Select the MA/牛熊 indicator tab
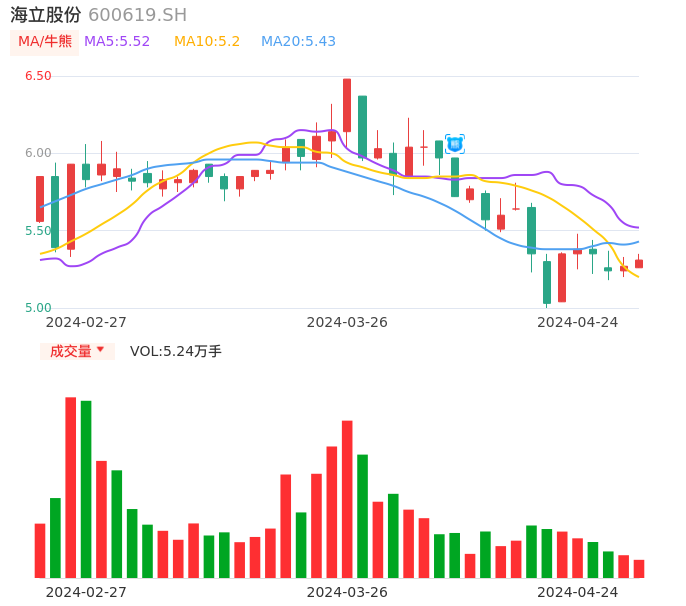This screenshot has height=606, width=686. (45, 42)
